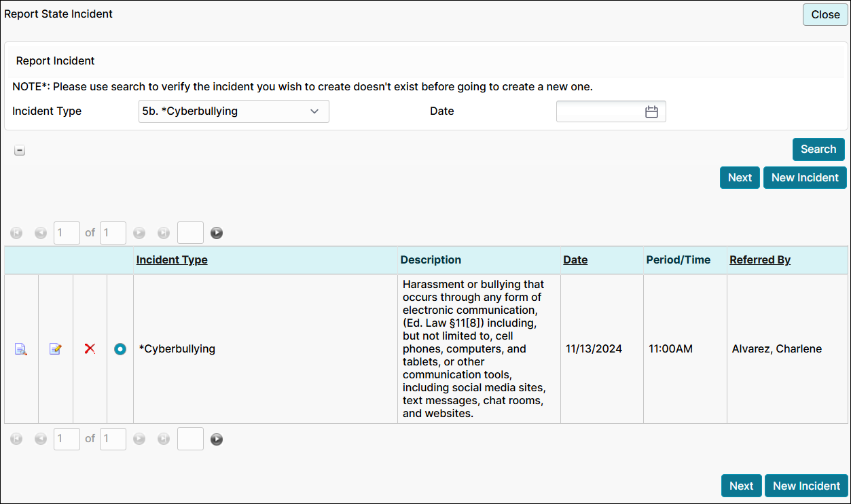Sort table by Incident Type column
Image resolution: width=851 pixels, height=504 pixels.
click(172, 260)
